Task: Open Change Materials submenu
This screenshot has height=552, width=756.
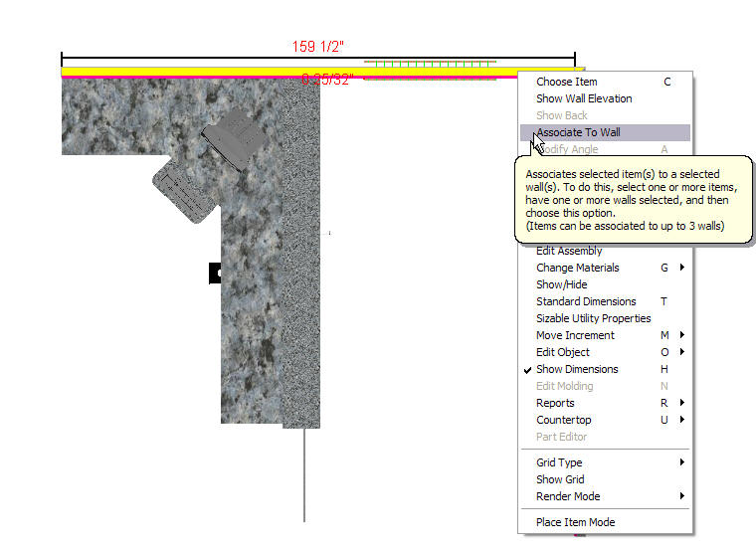Action: tap(605, 268)
